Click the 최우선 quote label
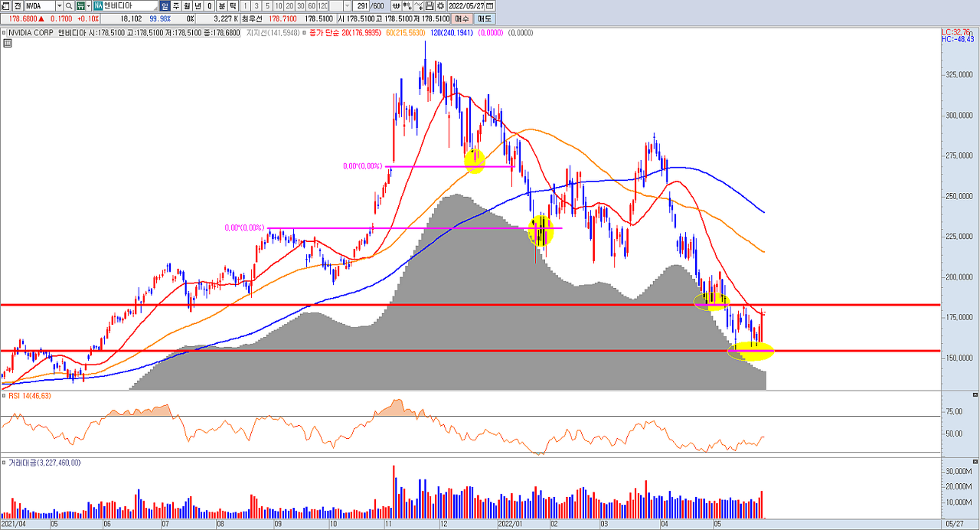The image size is (980, 530). tap(250, 18)
